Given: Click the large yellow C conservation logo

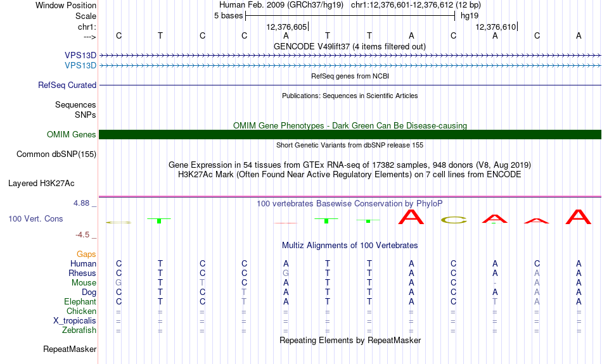Looking at the screenshot, I should click(x=454, y=220).
